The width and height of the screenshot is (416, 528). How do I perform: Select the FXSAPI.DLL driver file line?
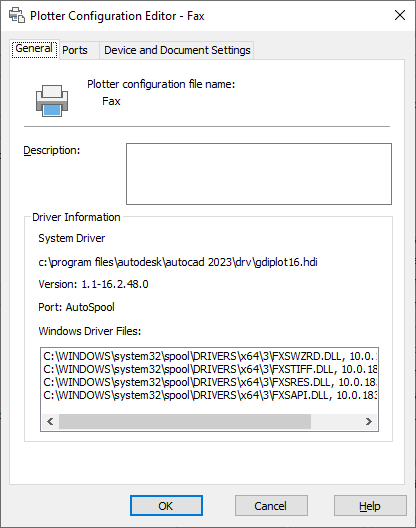tap(210, 395)
